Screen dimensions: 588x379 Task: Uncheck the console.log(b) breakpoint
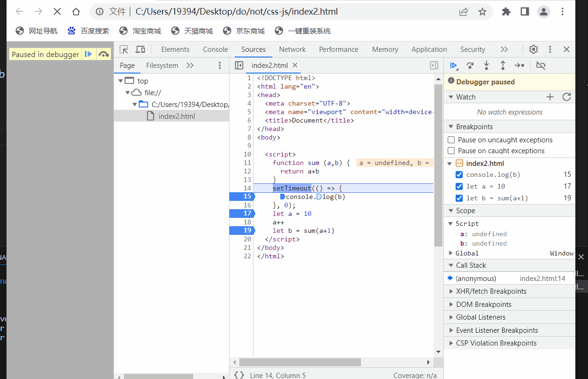(459, 175)
